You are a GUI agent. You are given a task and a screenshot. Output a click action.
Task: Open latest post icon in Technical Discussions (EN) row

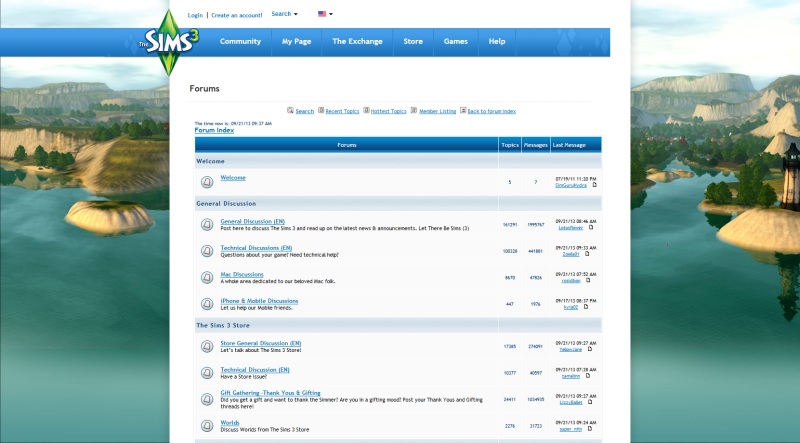(x=587, y=254)
